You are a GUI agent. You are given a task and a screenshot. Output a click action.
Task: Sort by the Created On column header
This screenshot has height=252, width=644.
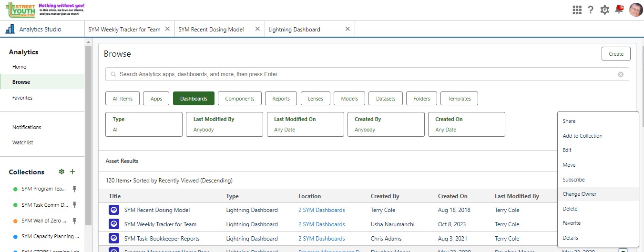tap(453, 196)
